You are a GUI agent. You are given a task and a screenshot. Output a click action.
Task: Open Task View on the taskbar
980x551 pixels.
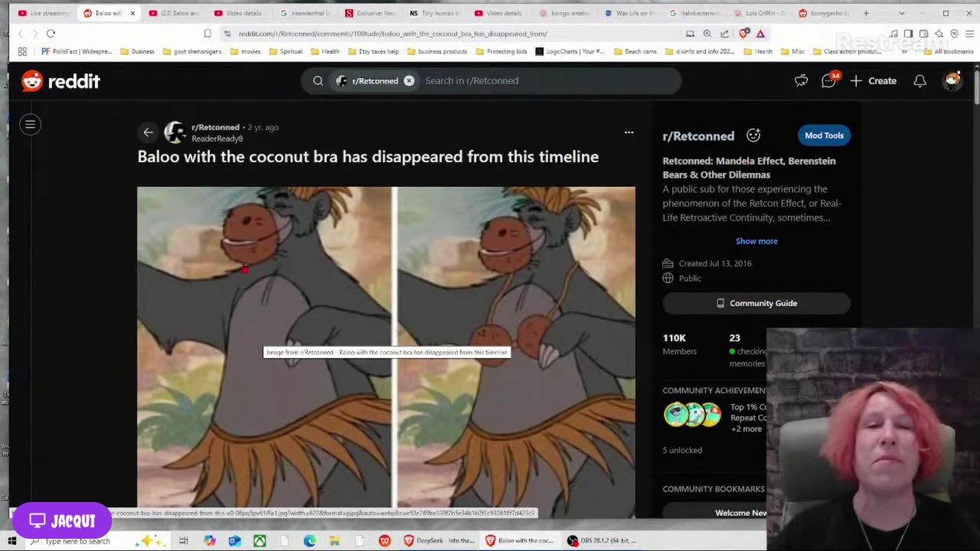(x=184, y=541)
